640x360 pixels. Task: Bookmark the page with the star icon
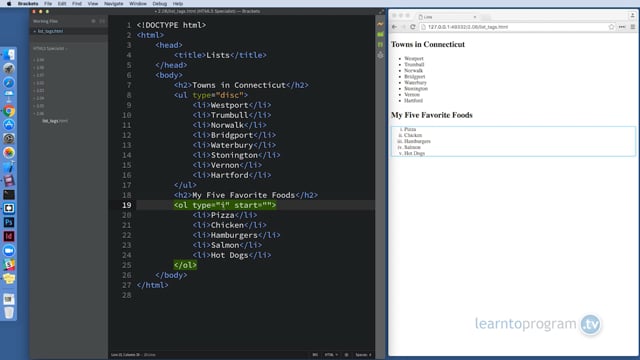611,27
